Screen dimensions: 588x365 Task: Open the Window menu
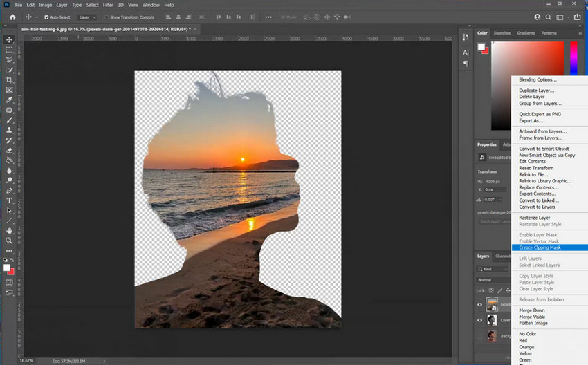pyautogui.click(x=151, y=5)
